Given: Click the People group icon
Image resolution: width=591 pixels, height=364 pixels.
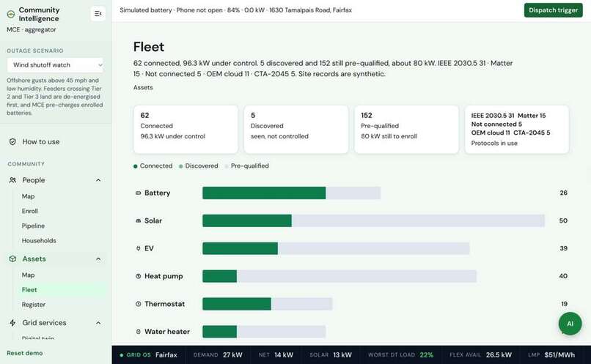Looking at the screenshot, I should click(12, 180).
